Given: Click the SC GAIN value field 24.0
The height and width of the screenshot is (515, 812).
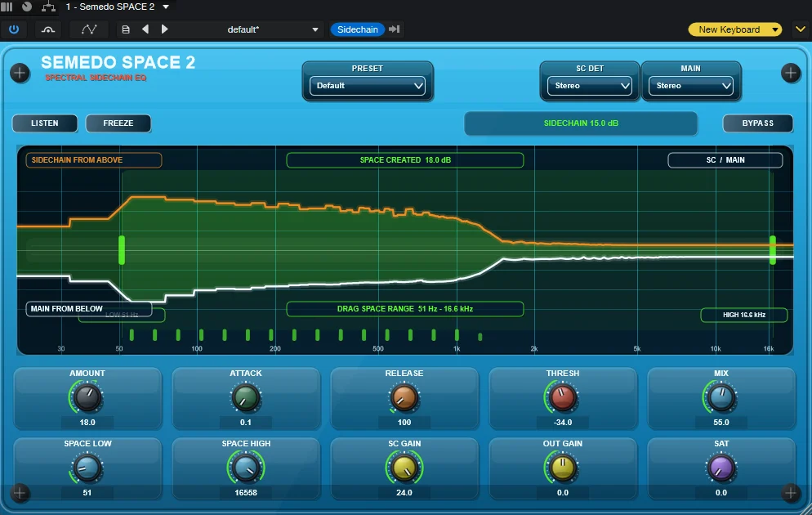Looking at the screenshot, I should [404, 493].
